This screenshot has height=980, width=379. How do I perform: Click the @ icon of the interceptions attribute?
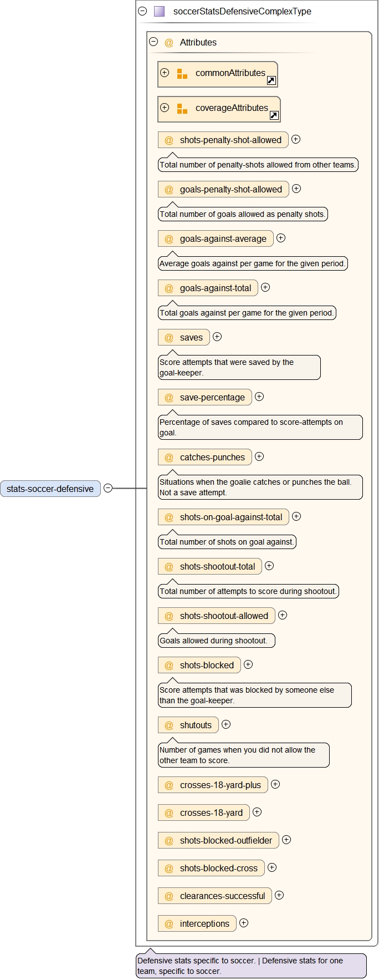point(169,924)
